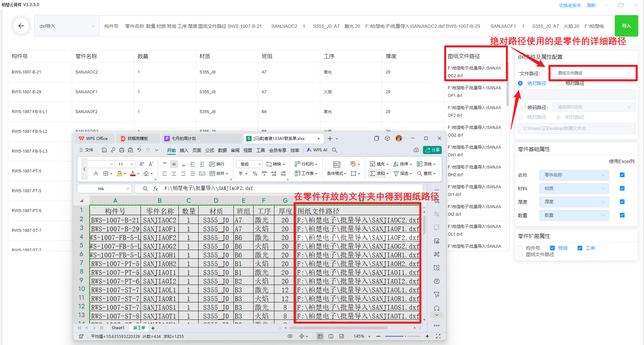Toggle the Excel column checkbox for 厚度
The height and width of the screenshot is (345, 644).
click(x=622, y=202)
